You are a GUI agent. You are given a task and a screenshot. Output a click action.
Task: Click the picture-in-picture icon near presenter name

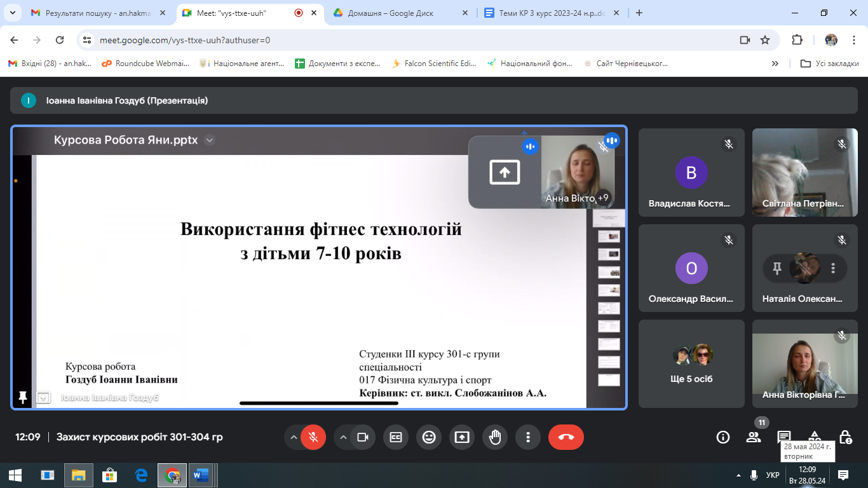43,398
